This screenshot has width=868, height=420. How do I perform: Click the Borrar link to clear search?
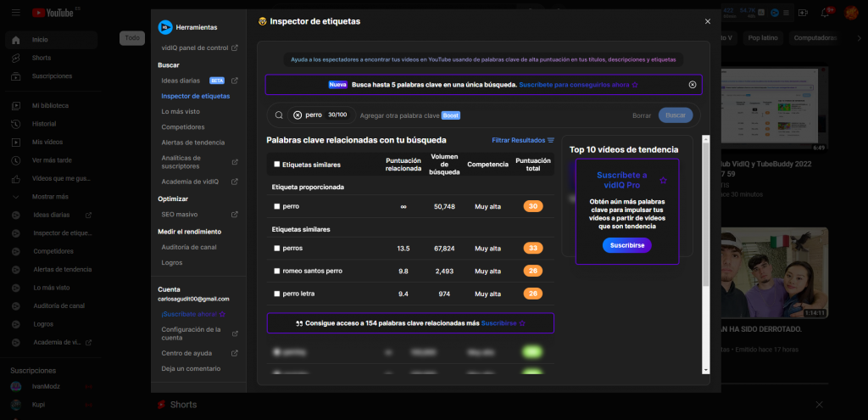[x=642, y=115]
